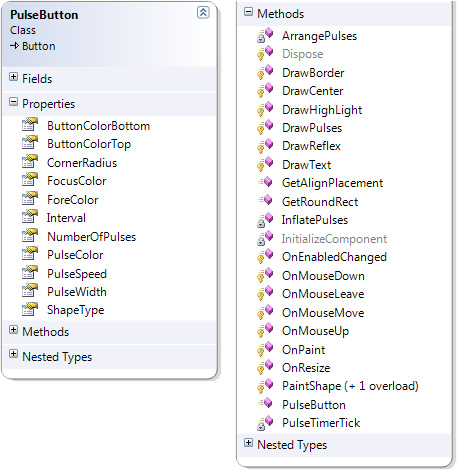The height and width of the screenshot is (470, 457).
Task: Click the private method icon beside ArrangePulses
Action: [265, 35]
